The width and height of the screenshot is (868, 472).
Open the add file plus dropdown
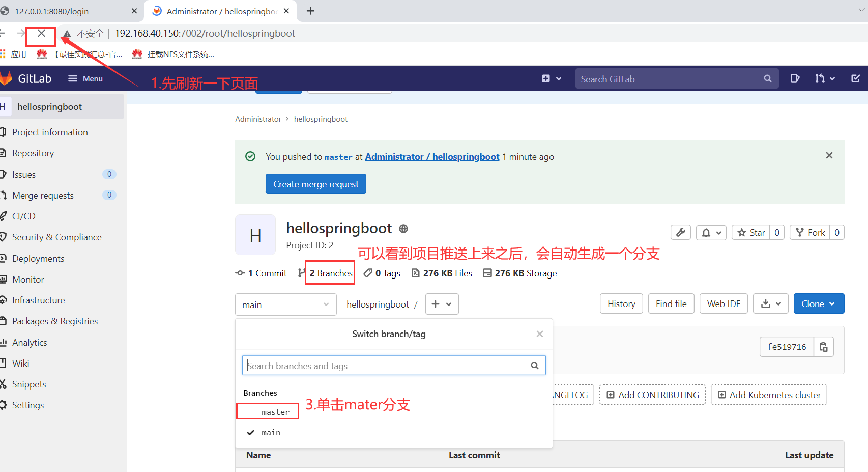point(442,304)
